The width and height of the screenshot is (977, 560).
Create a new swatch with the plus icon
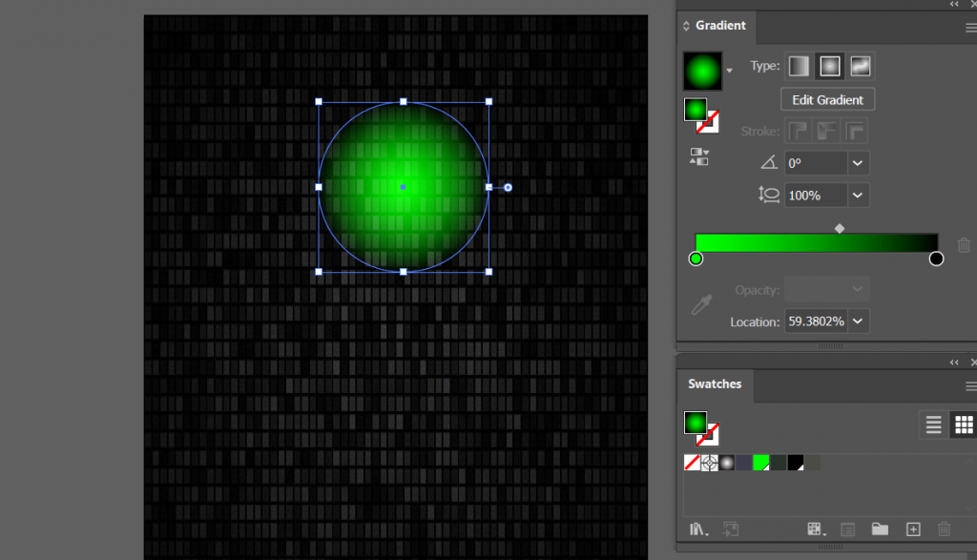click(912, 529)
